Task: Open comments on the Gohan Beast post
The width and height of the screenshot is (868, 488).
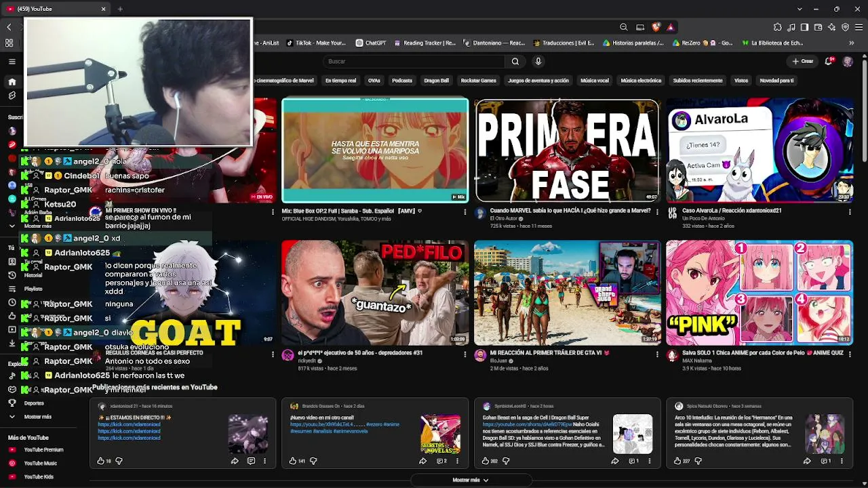Action: point(633,461)
